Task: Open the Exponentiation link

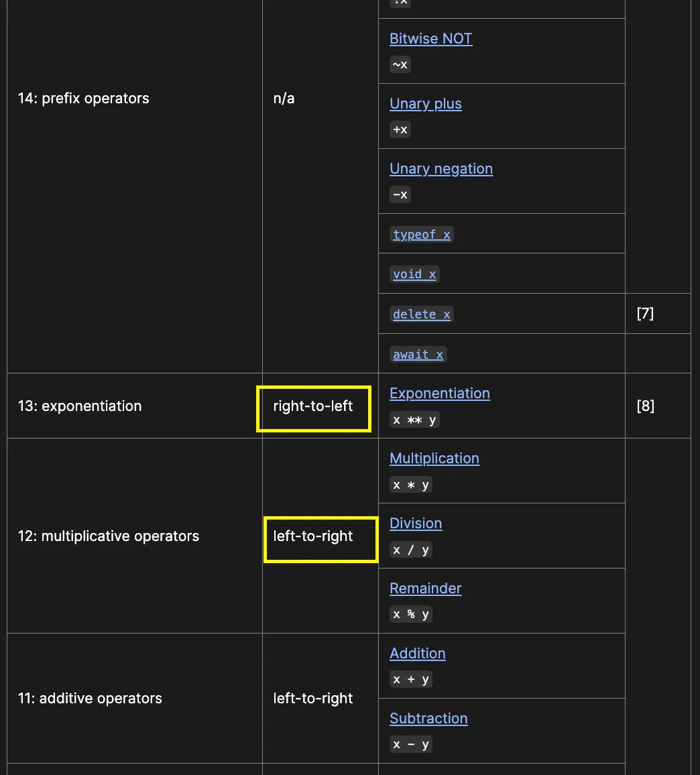Action: pyautogui.click(x=439, y=394)
